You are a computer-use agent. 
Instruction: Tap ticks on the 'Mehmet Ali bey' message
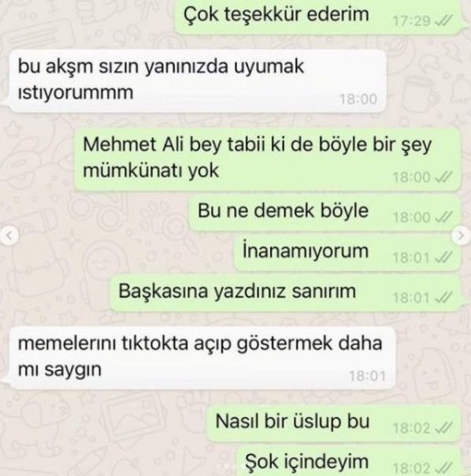(x=443, y=177)
